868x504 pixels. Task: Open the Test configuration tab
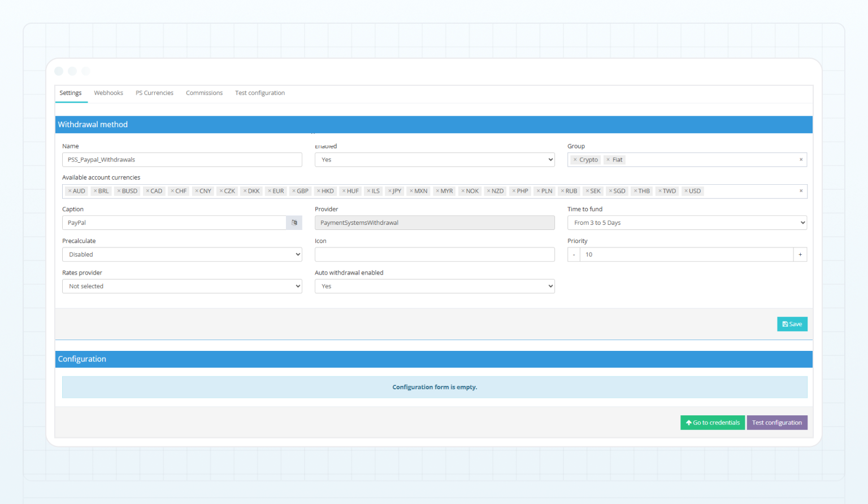tap(260, 93)
